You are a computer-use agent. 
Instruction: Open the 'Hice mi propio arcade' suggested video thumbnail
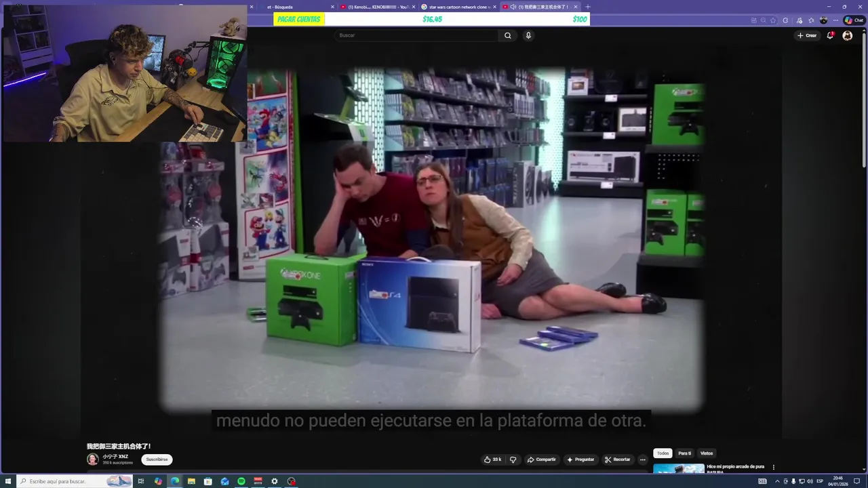tap(679, 468)
